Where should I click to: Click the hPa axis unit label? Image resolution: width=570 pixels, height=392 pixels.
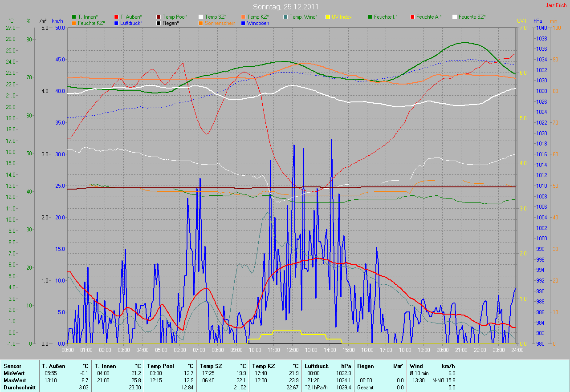538,21
